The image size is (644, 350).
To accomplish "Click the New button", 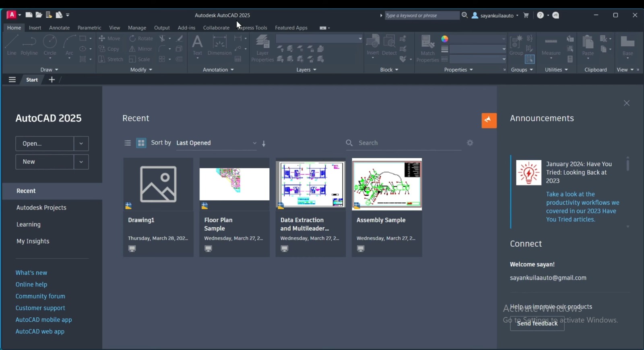I will 45,162.
